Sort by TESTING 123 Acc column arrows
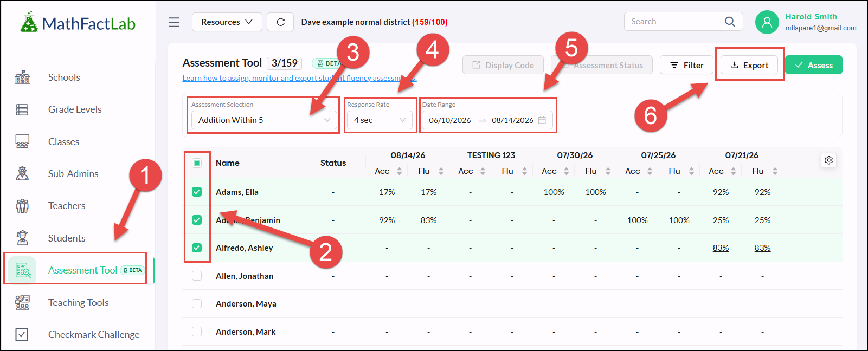 click(x=483, y=171)
